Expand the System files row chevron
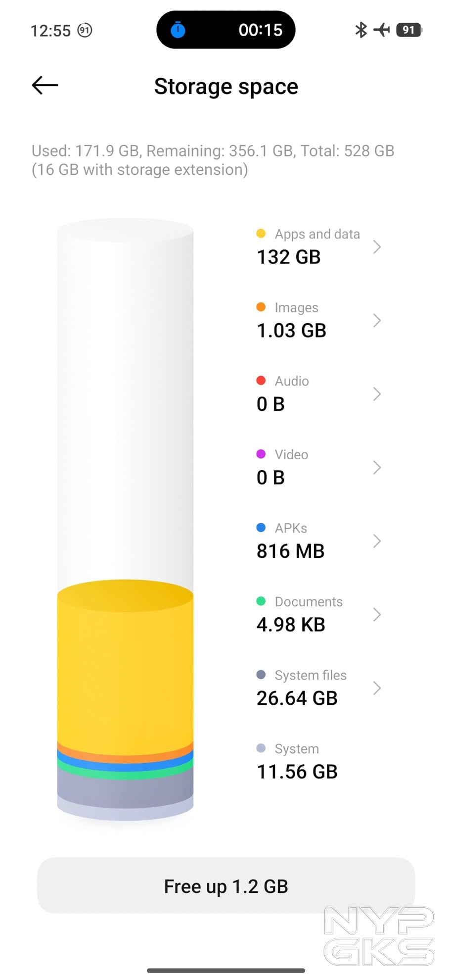Image resolution: width=452 pixels, height=980 pixels. coord(377,688)
